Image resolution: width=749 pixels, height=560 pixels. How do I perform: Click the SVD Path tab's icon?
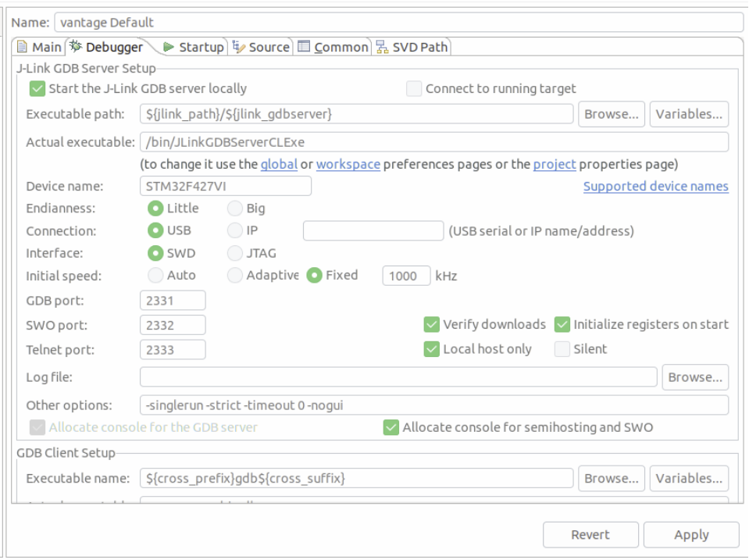[x=382, y=47]
